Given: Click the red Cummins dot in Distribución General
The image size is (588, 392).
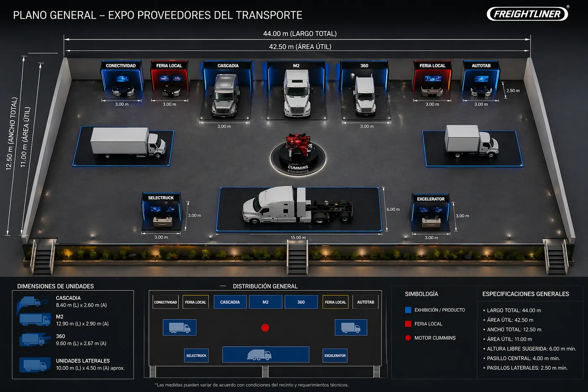Looking at the screenshot, I should coord(265,327).
